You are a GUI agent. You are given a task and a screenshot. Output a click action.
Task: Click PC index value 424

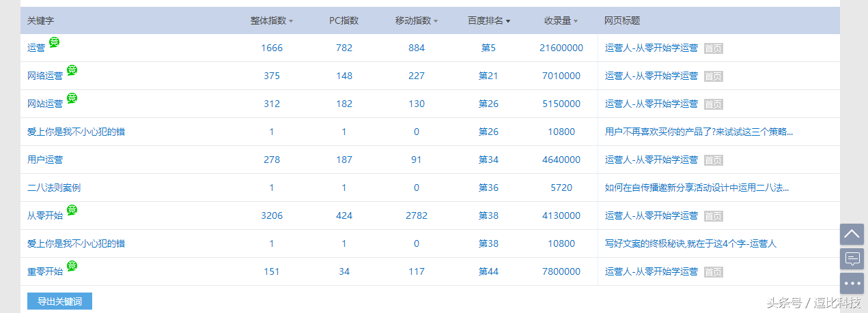pyautogui.click(x=344, y=216)
